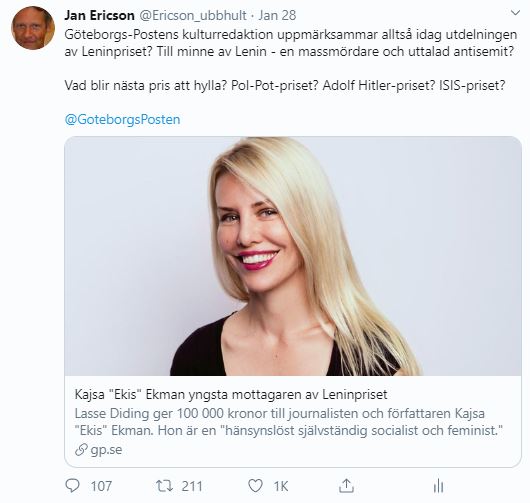Open the @Ericson_ubbhult handle
The image size is (530, 503).
pos(193,16)
